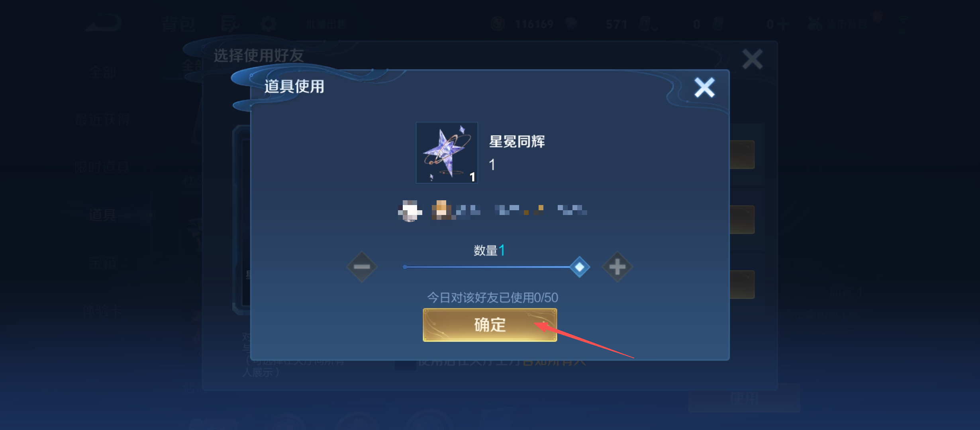Switch to the 宝箱 sidebar tab

(x=102, y=263)
